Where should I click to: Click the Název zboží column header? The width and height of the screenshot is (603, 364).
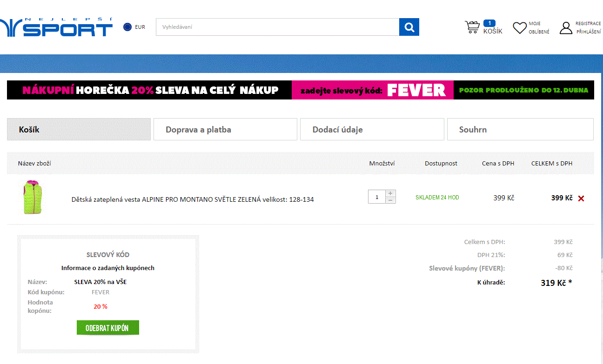[34, 163]
